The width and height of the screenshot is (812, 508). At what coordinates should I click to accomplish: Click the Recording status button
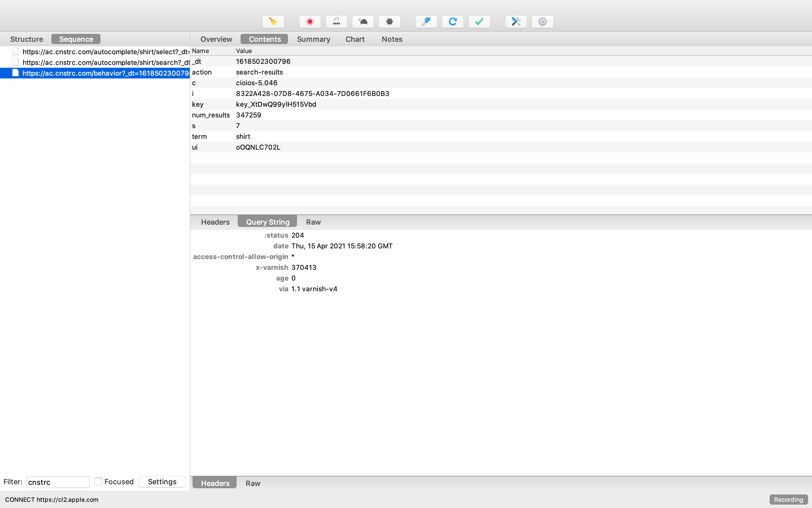click(x=788, y=499)
